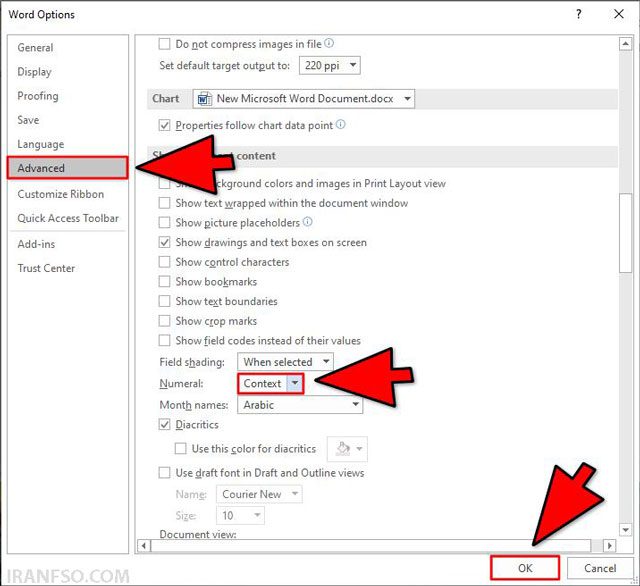Enable Show control characters
This screenshot has width=640, height=586.
(x=164, y=262)
